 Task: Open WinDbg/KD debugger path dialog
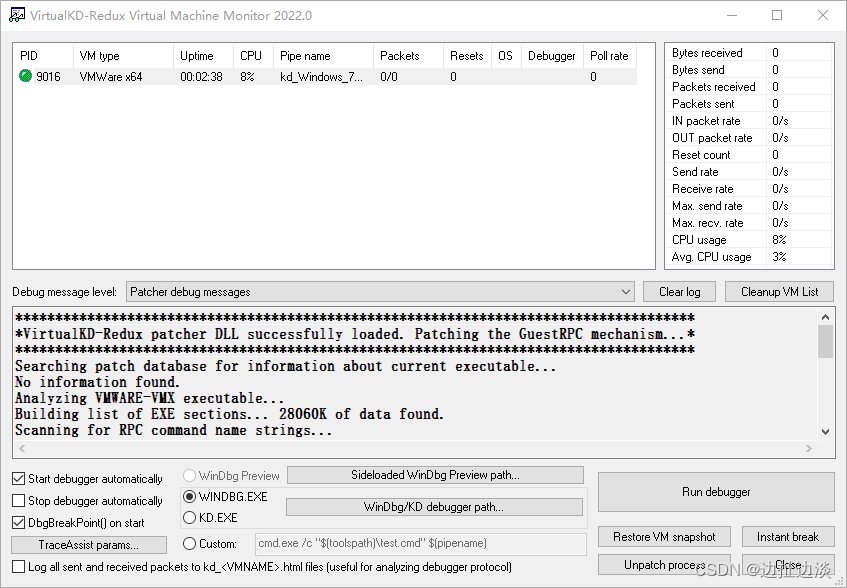pyautogui.click(x=434, y=507)
